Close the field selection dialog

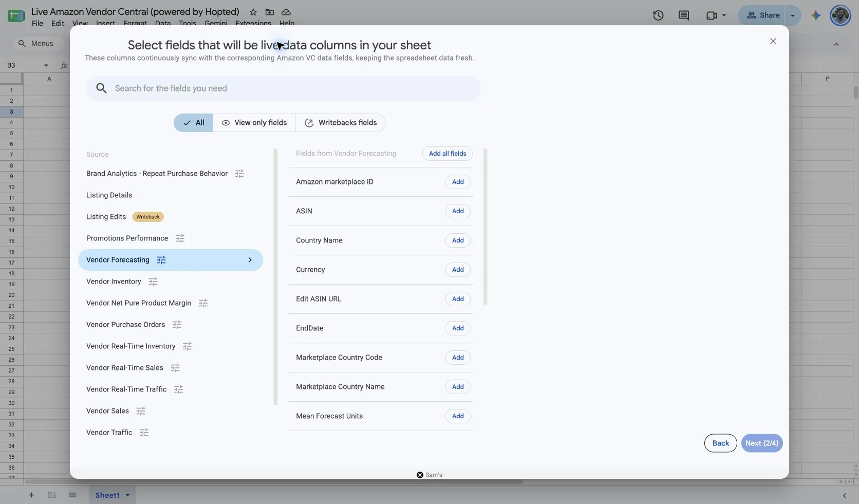tap(773, 41)
